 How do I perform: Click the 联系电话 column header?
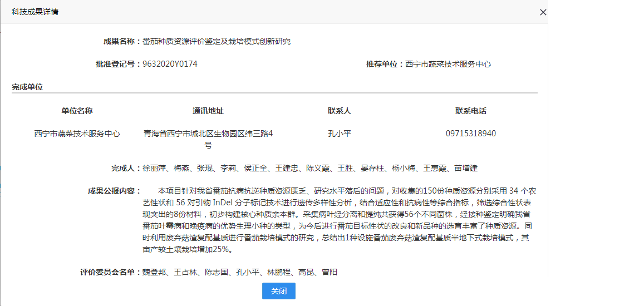[470, 111]
